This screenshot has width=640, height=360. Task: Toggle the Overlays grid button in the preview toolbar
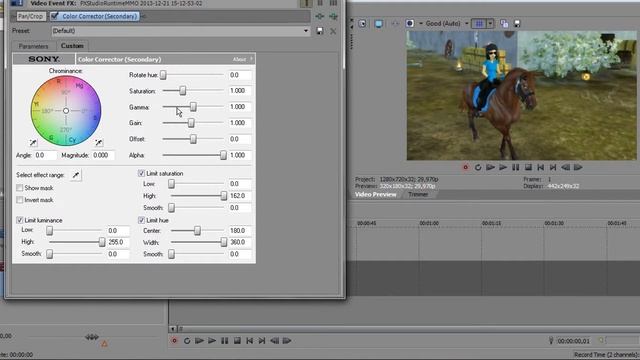pyautogui.click(x=479, y=24)
